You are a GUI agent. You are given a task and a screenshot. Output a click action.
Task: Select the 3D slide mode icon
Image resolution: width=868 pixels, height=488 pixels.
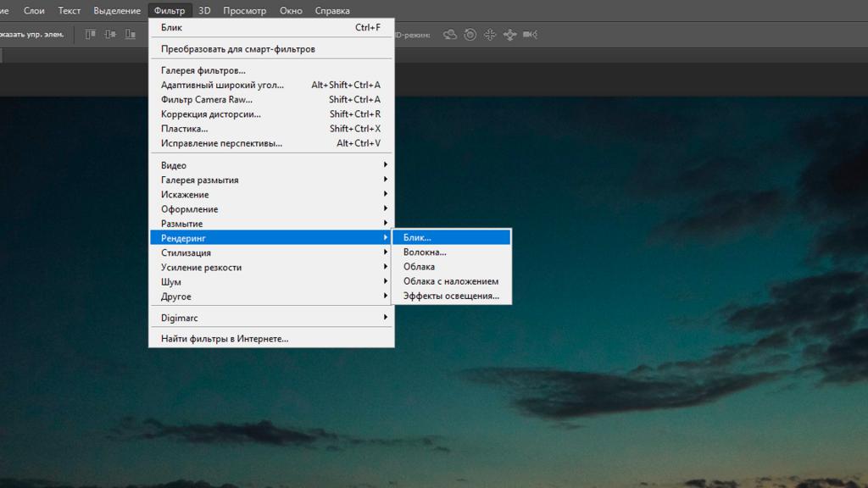click(x=509, y=35)
